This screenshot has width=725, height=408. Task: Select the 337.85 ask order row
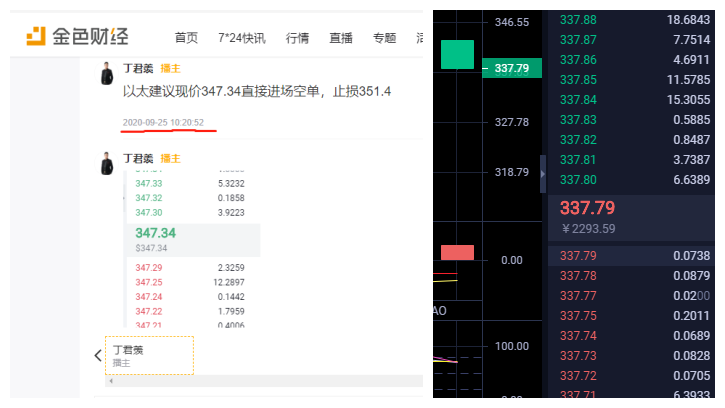coord(632,80)
